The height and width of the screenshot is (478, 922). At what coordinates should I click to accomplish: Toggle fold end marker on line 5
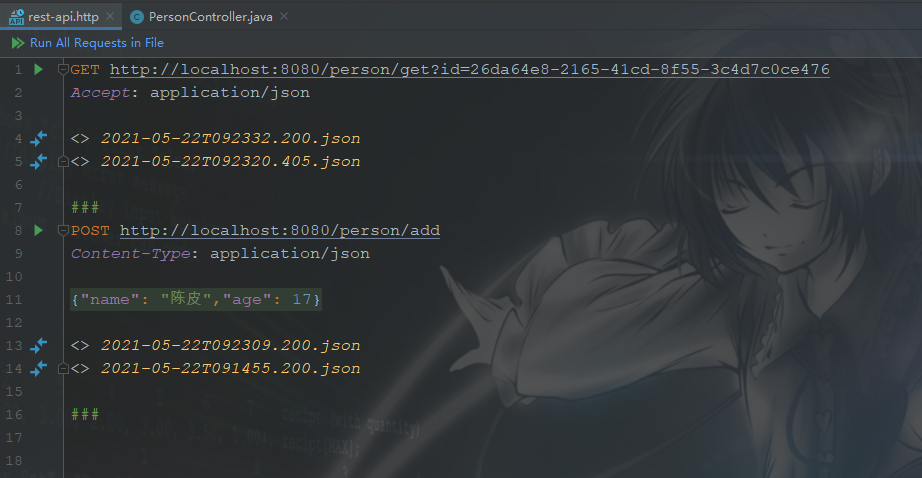click(x=63, y=161)
